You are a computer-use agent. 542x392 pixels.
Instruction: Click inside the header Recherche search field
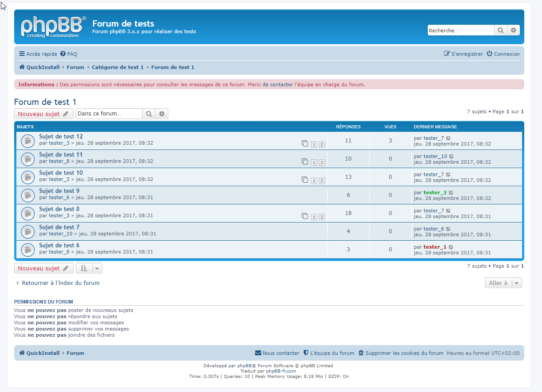point(461,30)
